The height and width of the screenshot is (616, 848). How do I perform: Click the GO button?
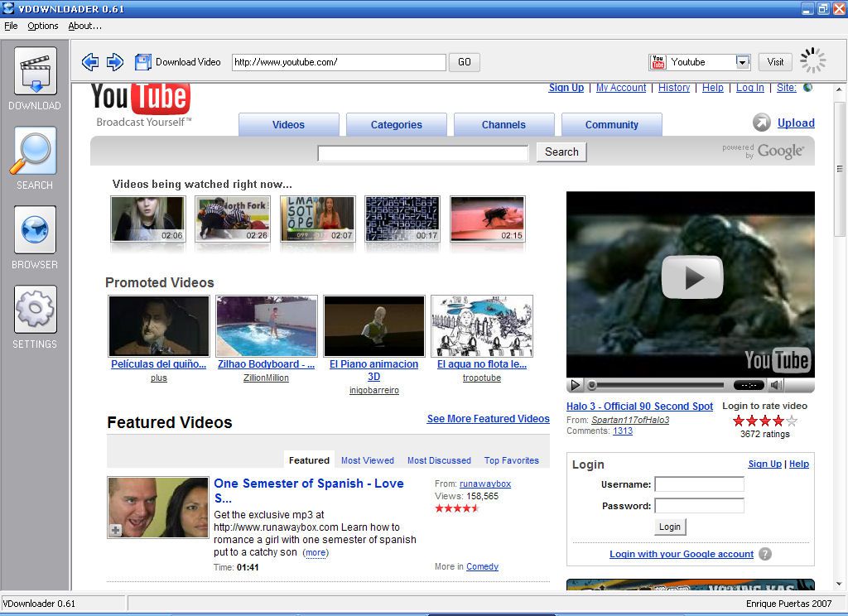click(464, 62)
